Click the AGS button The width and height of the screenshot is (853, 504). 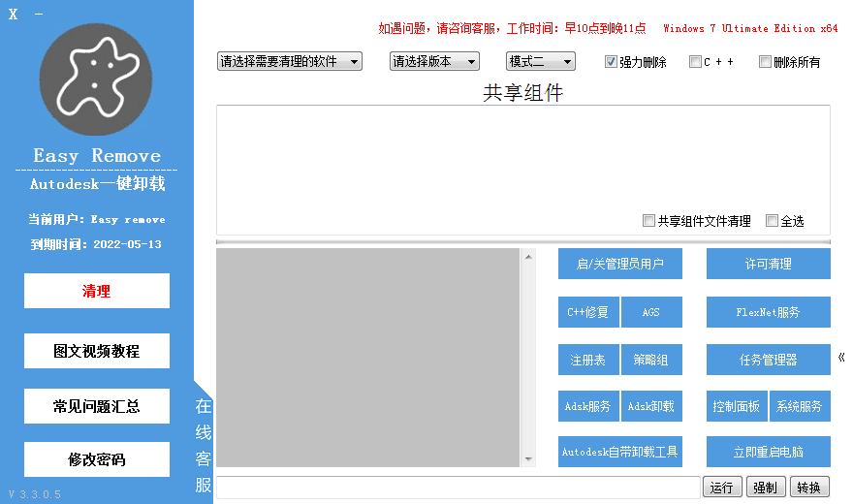pos(651,312)
